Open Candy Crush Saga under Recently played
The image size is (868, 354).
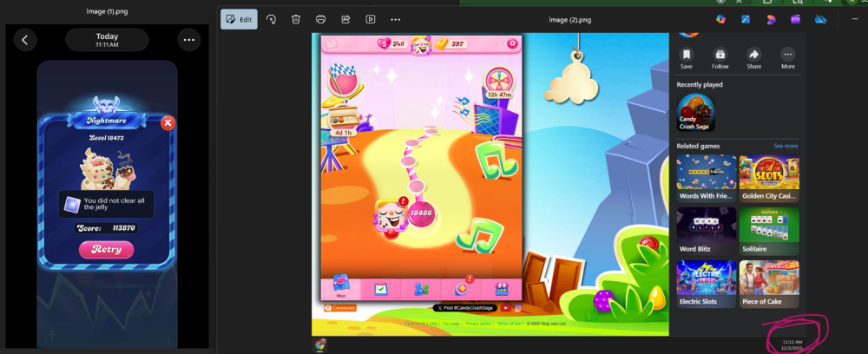coord(696,112)
